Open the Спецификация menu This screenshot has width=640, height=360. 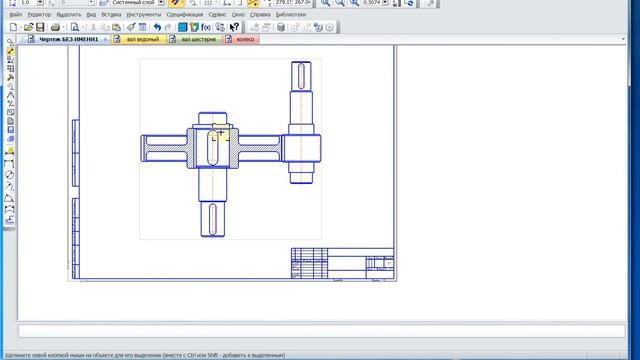184,14
